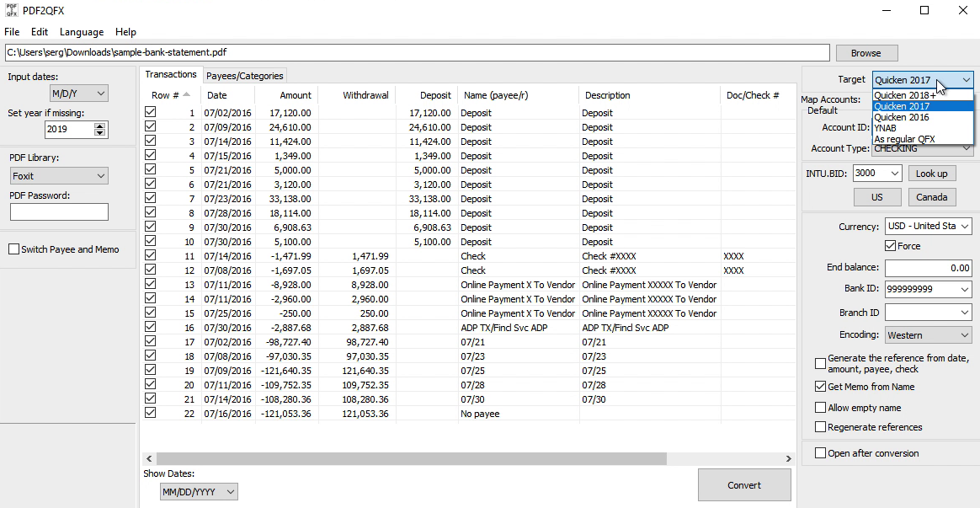980x508 pixels.
Task: Enable Switch Payee and Memo
Action: click(x=13, y=249)
